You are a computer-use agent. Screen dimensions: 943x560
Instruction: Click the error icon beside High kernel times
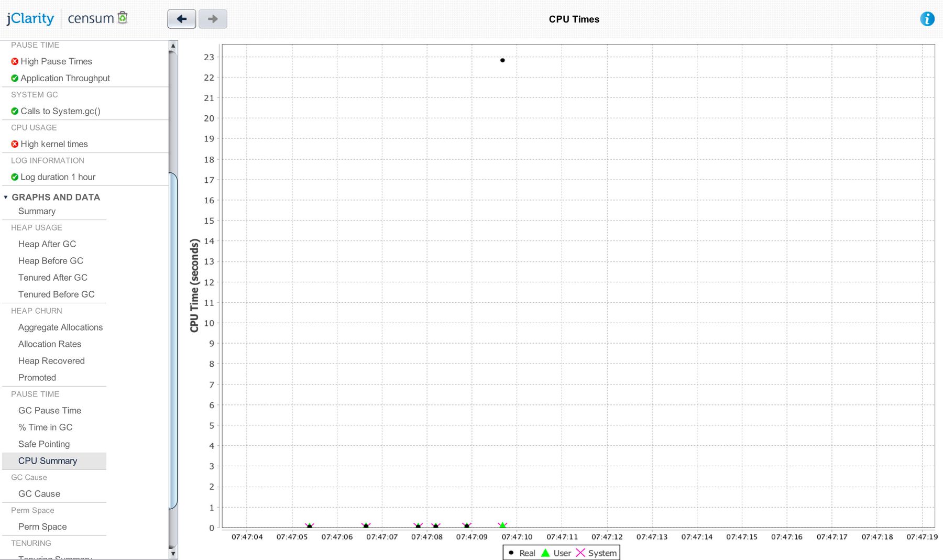click(x=14, y=144)
